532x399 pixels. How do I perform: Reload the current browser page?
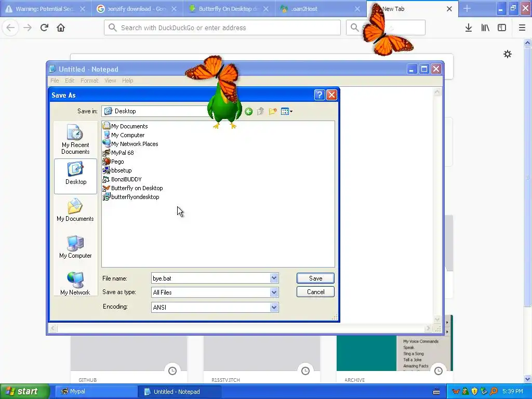[44, 28]
